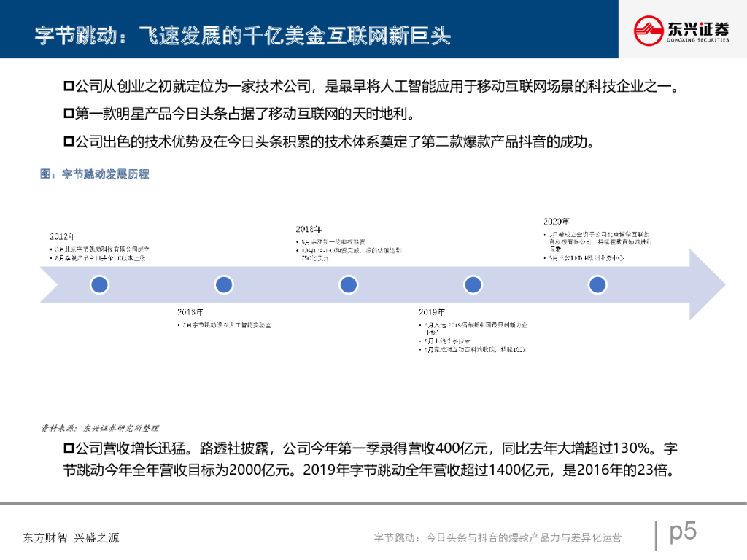
Task: Click the timeline dot under 2012年
Action: click(99, 285)
